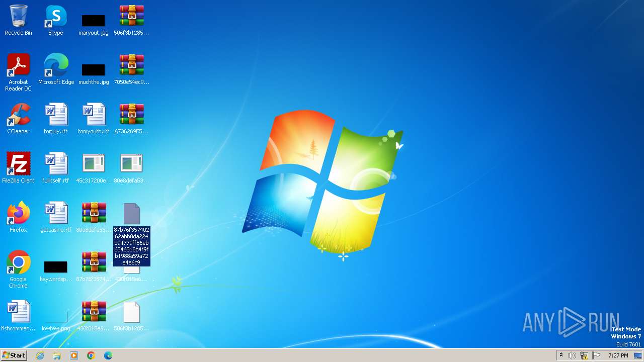
Task: Open Action Center flag icon
Action: [x=596, y=355]
